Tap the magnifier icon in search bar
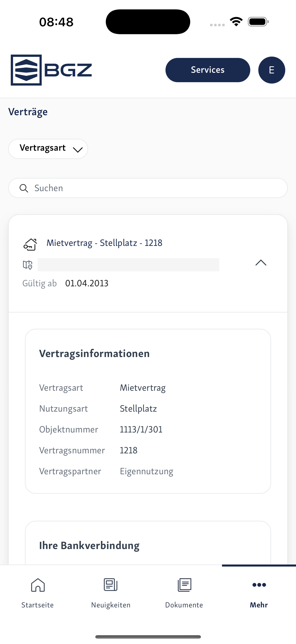This screenshot has height=644, width=296. (x=24, y=188)
